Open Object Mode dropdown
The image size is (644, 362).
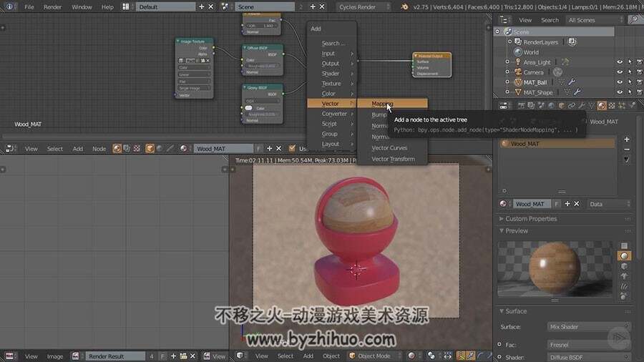click(374, 356)
